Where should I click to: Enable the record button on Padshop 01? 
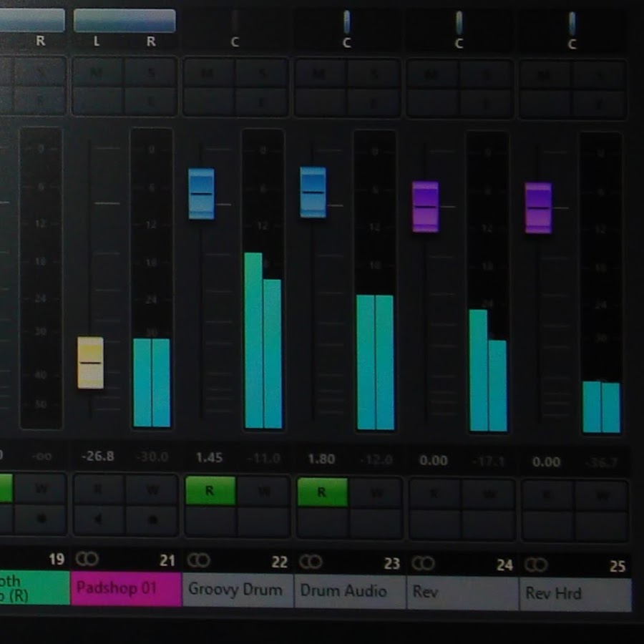pos(152,519)
